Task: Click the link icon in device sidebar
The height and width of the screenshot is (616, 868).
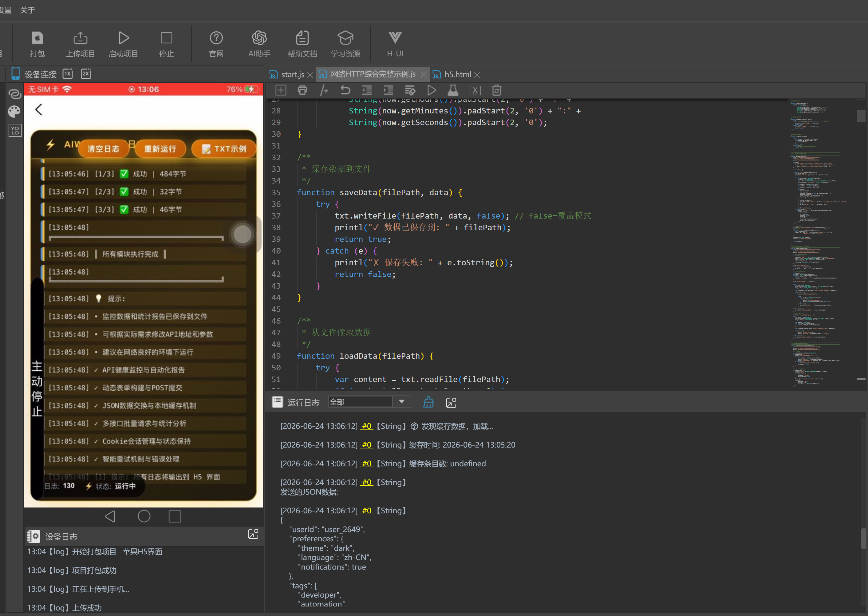Action: tap(15, 94)
